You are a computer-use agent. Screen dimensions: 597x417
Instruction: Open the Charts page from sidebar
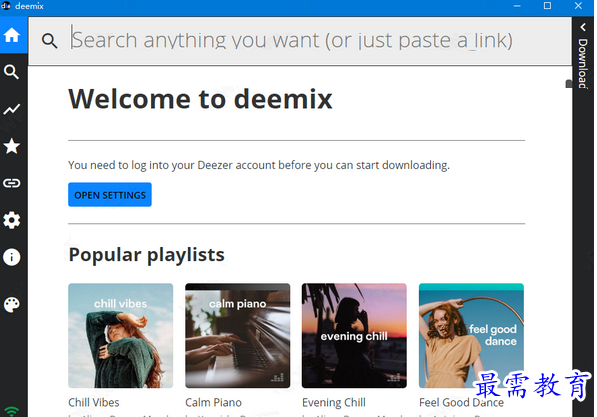click(x=12, y=109)
